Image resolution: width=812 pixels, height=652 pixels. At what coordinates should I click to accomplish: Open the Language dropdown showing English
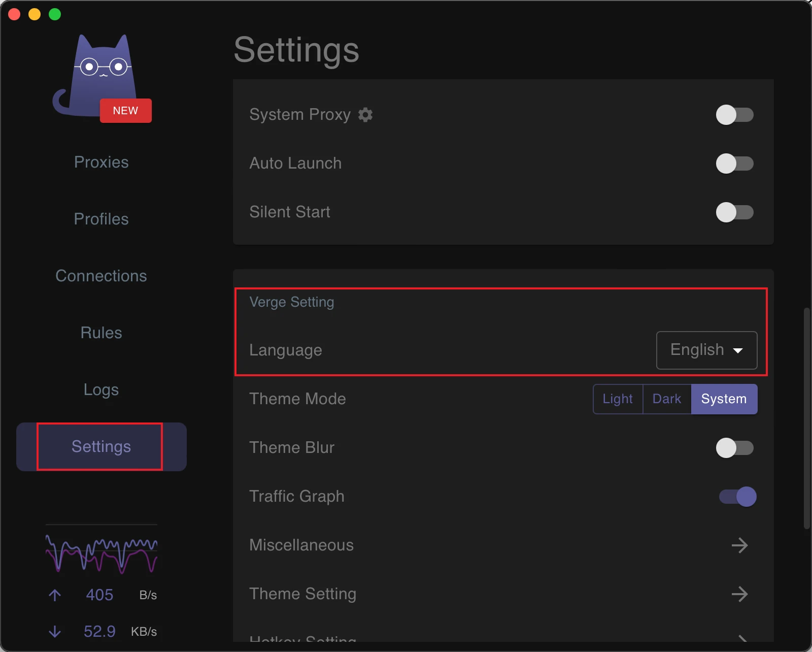point(706,350)
